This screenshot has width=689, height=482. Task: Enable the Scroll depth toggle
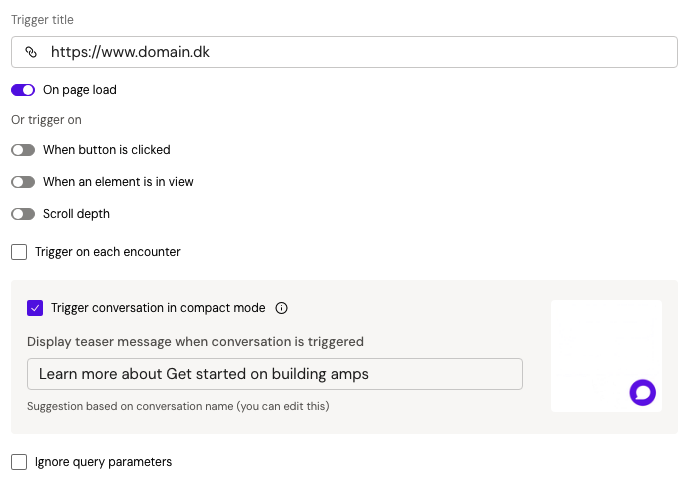pyautogui.click(x=23, y=214)
